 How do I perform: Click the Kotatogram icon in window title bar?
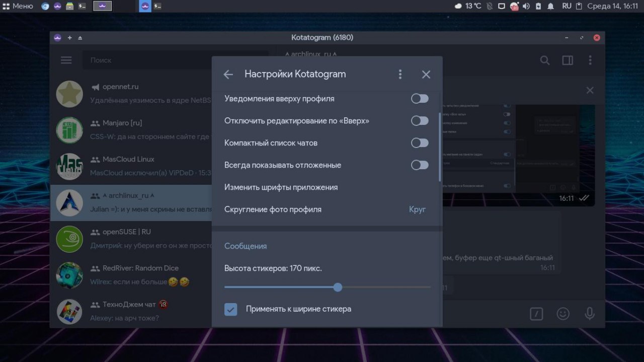click(57, 38)
